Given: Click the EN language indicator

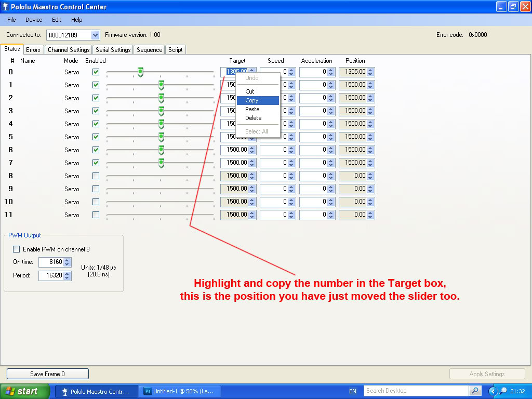Looking at the screenshot, I should tap(353, 391).
